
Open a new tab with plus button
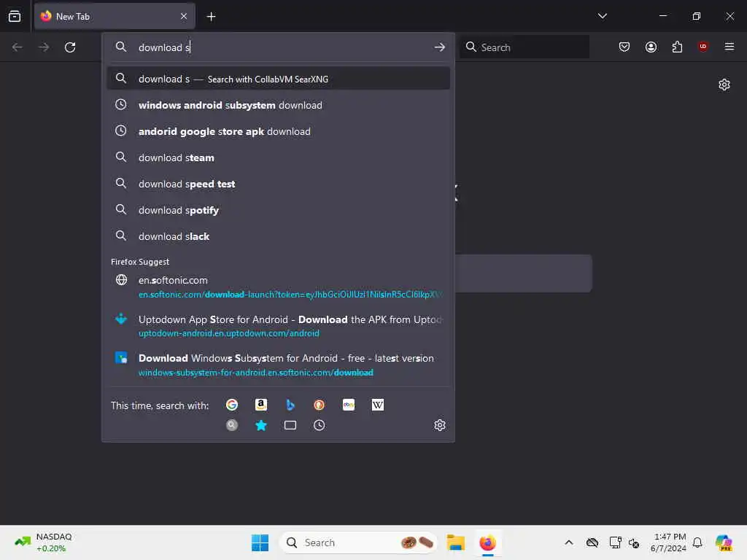tap(211, 17)
